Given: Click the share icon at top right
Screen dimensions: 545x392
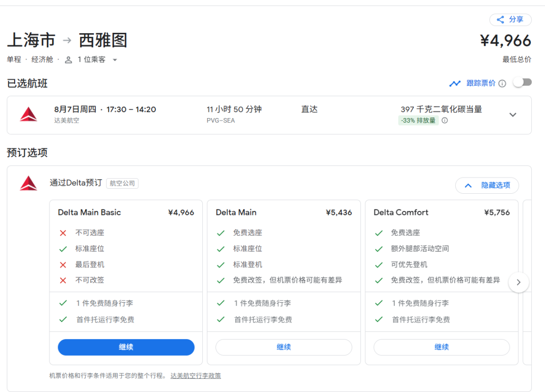Looking at the screenshot, I should pos(501,20).
